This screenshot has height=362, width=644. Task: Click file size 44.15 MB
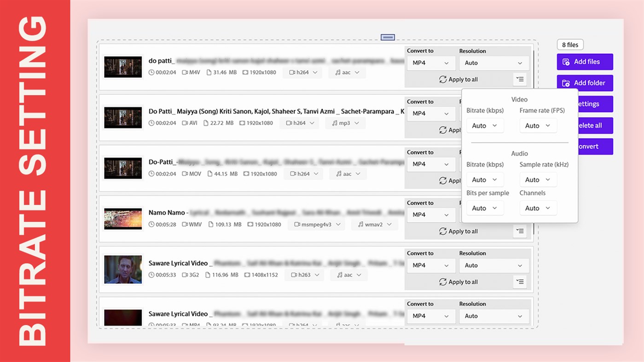(x=226, y=174)
